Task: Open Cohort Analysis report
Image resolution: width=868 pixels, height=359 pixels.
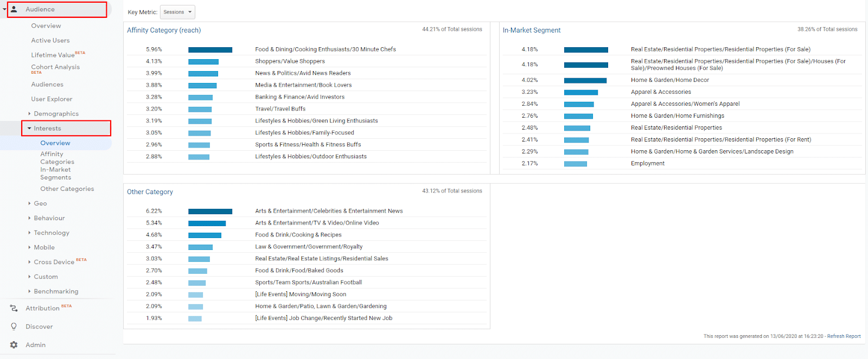Action: (x=55, y=67)
